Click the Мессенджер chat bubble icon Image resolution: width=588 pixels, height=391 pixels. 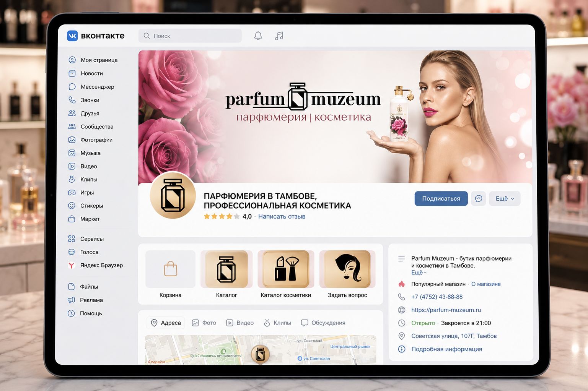(x=72, y=87)
